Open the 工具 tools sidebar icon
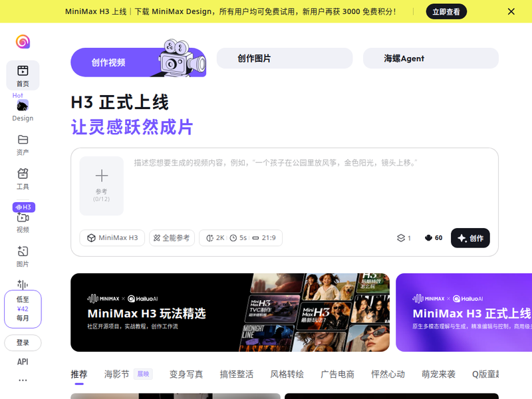 coord(23,174)
